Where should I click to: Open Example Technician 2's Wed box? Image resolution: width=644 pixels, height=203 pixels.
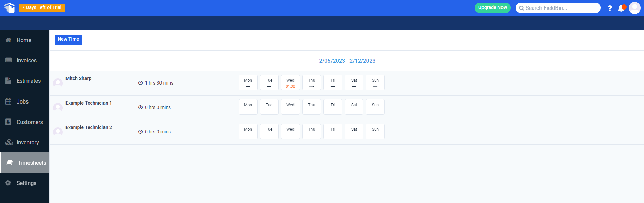pos(290,131)
